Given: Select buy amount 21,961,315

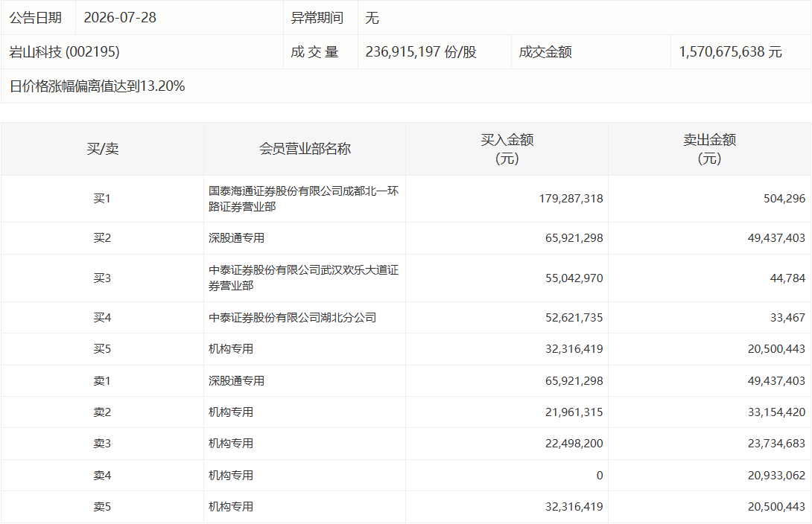Looking at the screenshot, I should pos(574,412).
